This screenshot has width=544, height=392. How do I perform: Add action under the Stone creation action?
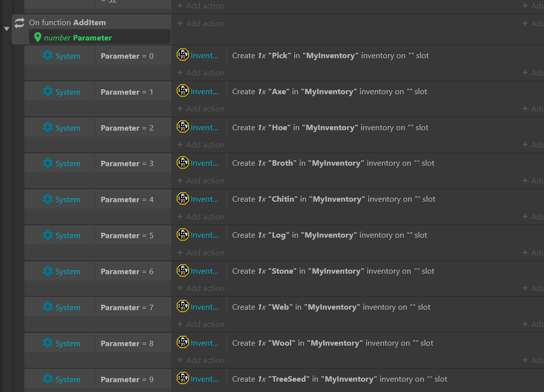[x=201, y=288]
